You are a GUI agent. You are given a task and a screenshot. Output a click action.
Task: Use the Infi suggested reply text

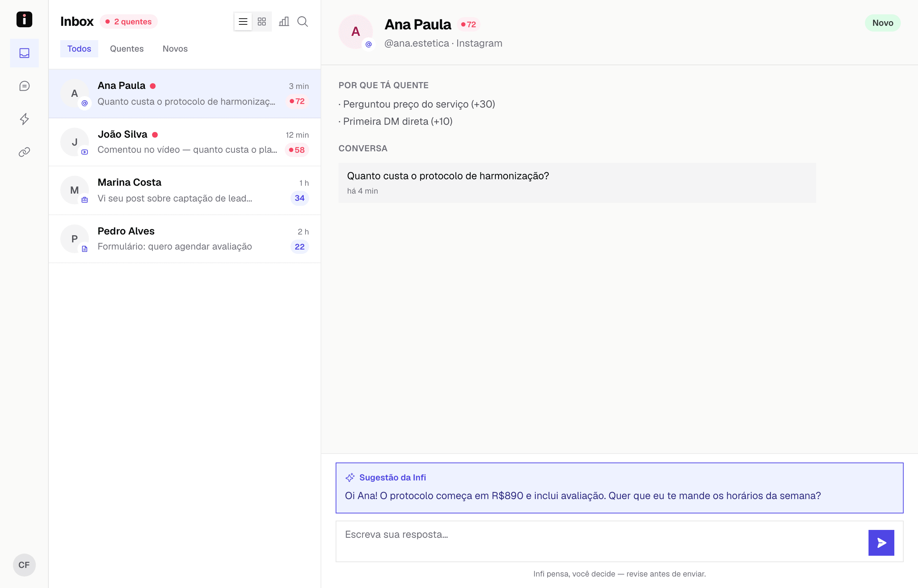point(583,496)
